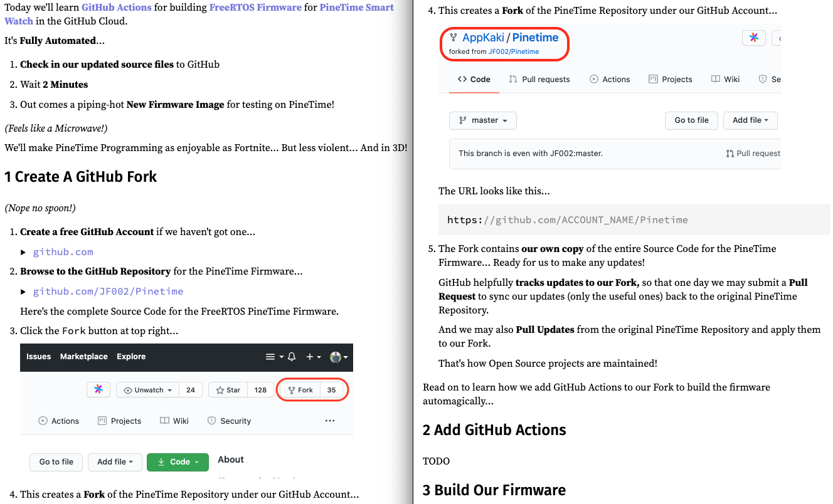Click the notification bell icon
Viewport: 833px width, 504px height.
(x=292, y=357)
